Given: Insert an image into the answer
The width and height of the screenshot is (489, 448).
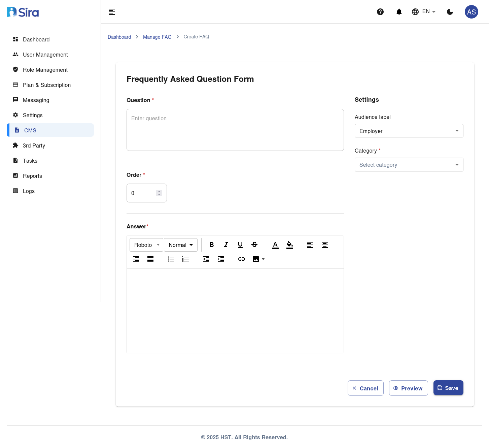Looking at the screenshot, I should coord(256,259).
